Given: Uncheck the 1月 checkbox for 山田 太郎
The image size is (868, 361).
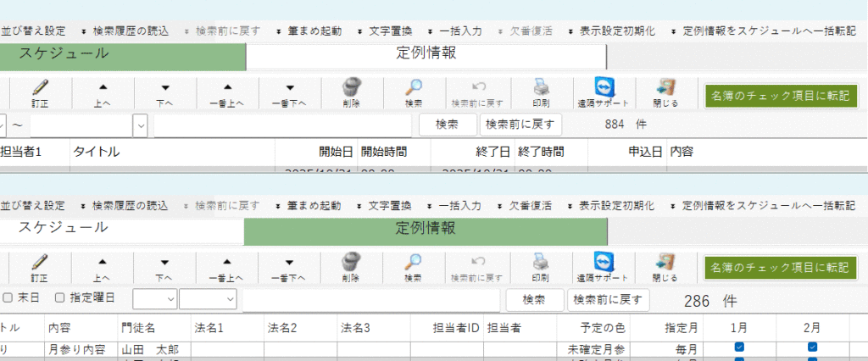Looking at the screenshot, I should (739, 347).
